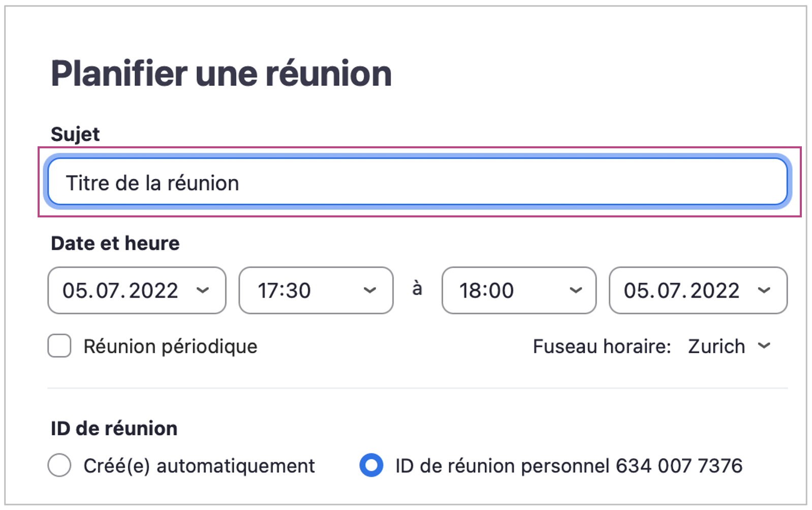Click chevron arrow beside 17:30 start time
The height and width of the screenshot is (510, 812).
tap(370, 291)
